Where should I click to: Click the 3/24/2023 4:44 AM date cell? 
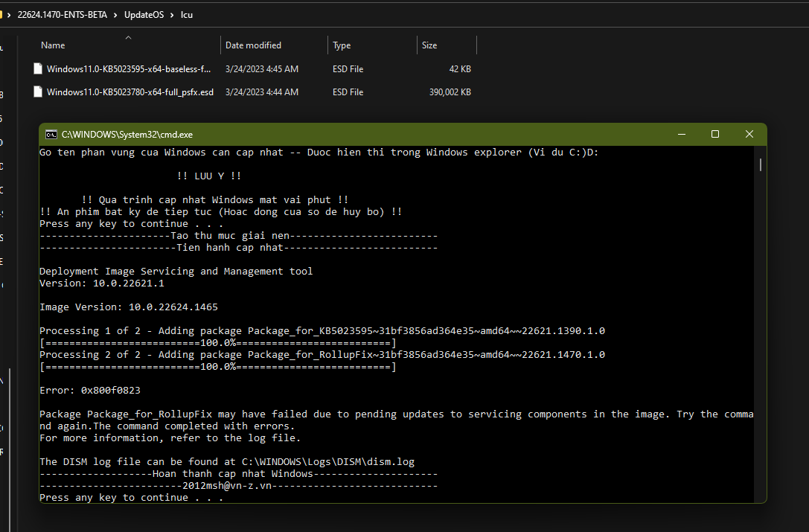click(261, 92)
